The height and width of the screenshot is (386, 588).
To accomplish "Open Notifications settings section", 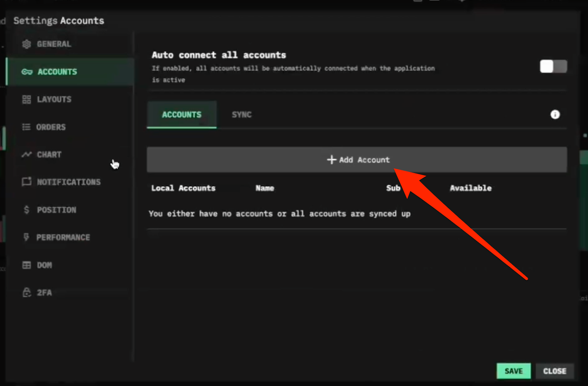I will point(70,182).
